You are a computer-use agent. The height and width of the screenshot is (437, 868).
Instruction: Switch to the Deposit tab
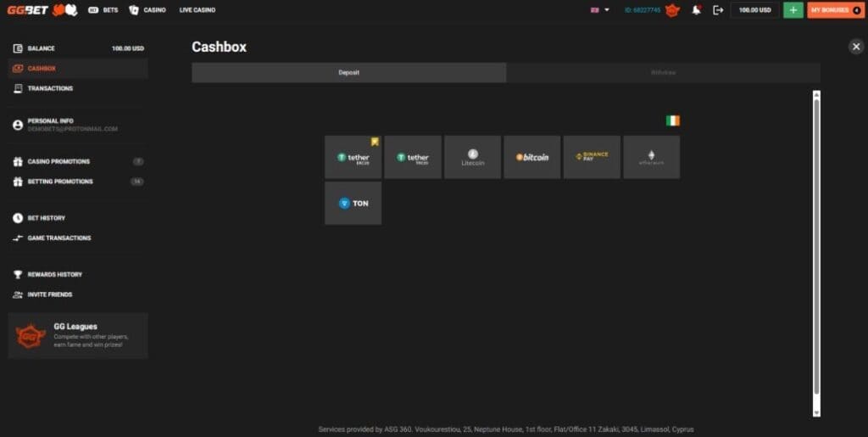click(x=348, y=73)
